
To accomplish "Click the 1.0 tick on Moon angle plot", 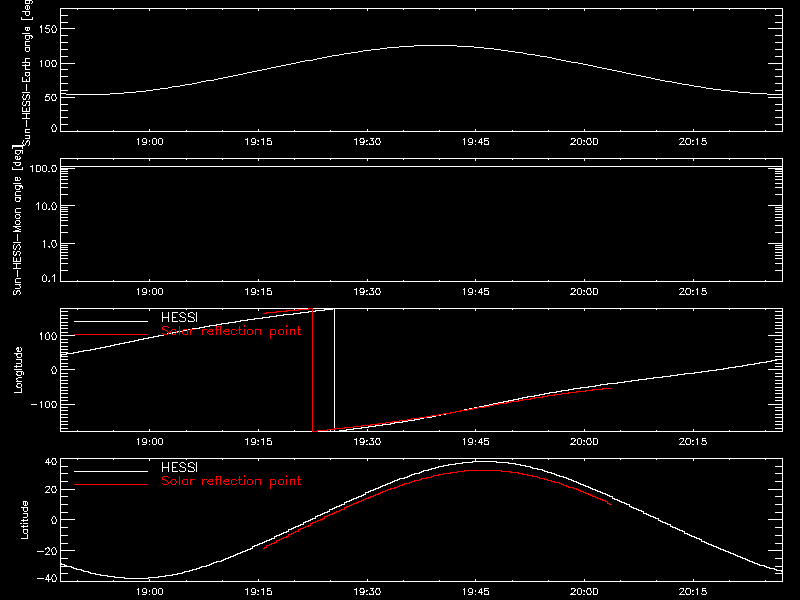I will coord(49,244).
